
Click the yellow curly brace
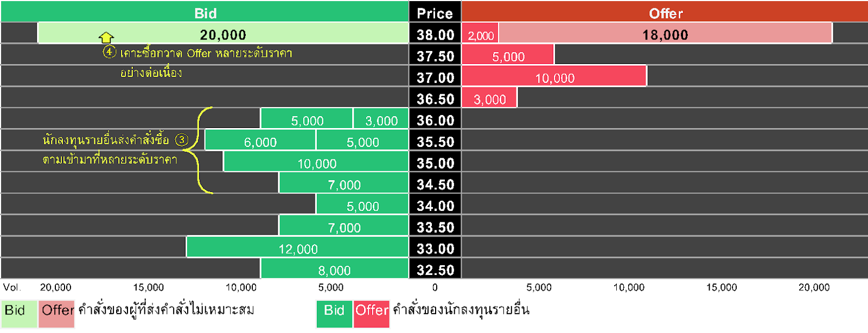202,150
